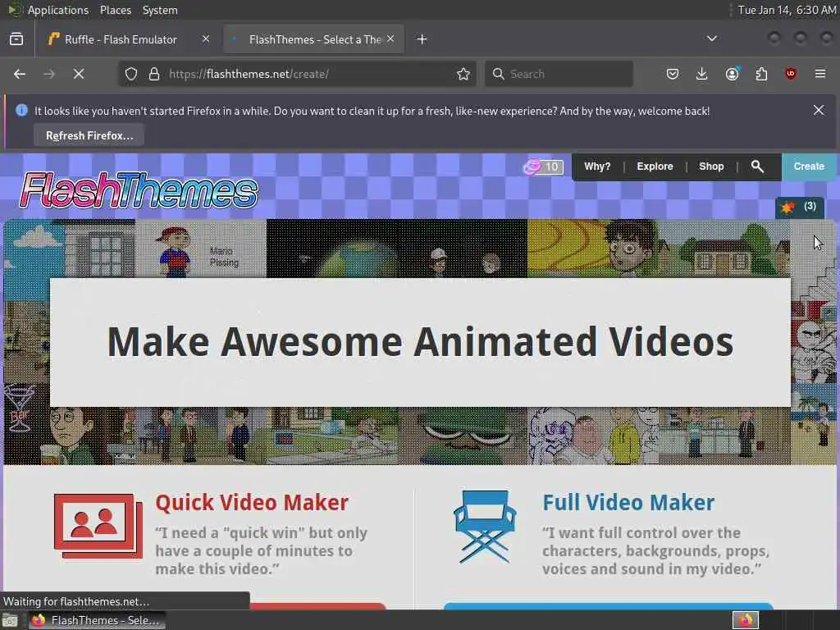The image size is (840, 630).
Task: Click the coin balance icon showing 10
Action: (543, 167)
